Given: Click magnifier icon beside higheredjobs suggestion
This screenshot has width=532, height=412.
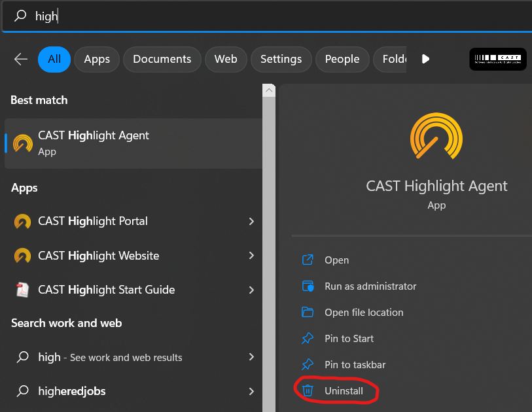Looking at the screenshot, I should pos(23,391).
